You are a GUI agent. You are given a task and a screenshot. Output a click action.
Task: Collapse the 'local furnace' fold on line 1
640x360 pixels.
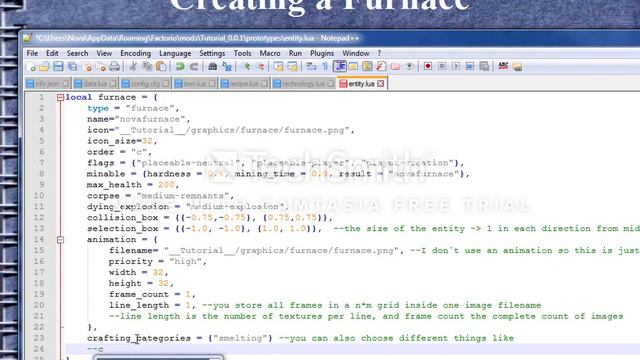(x=60, y=97)
